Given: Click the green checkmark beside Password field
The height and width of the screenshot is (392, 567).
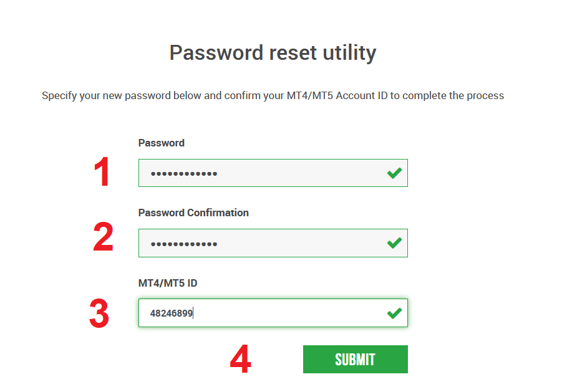Looking at the screenshot, I should pyautogui.click(x=394, y=173).
